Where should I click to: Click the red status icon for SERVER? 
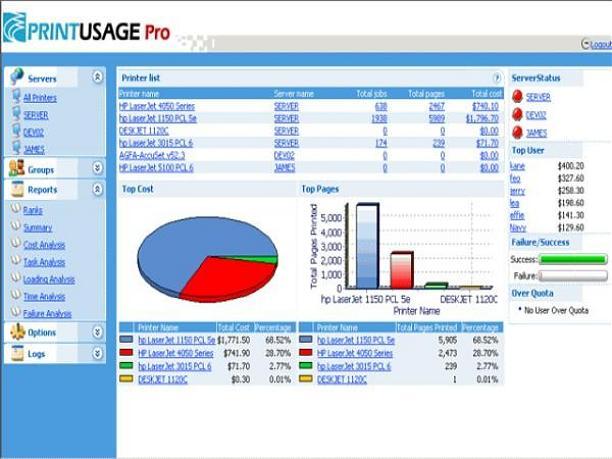point(517,96)
